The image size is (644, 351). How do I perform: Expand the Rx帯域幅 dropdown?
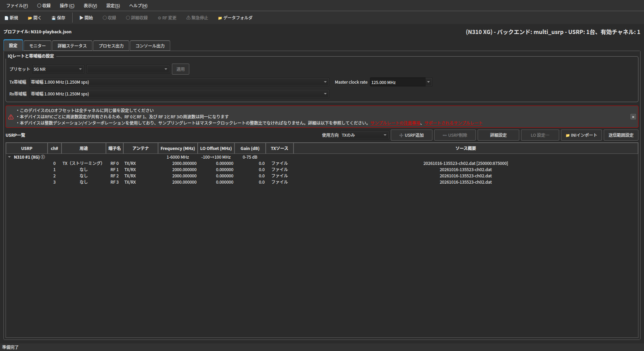[x=179, y=94]
